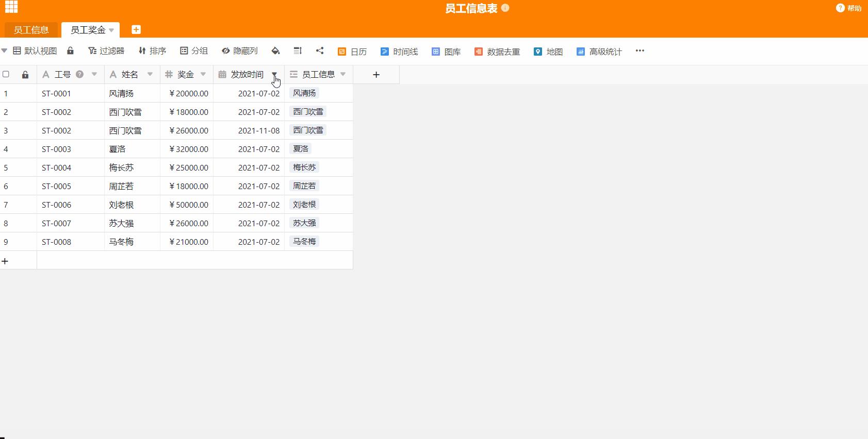Click the toolbar lock icon
This screenshot has height=439, width=868.
70,50
